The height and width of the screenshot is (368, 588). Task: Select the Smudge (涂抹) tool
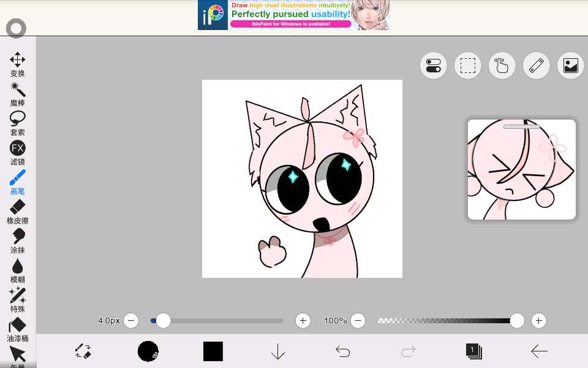click(x=17, y=241)
